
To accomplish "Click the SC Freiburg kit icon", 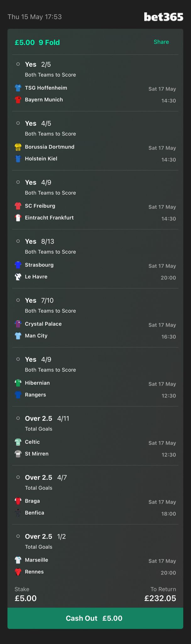I will [x=18, y=206].
